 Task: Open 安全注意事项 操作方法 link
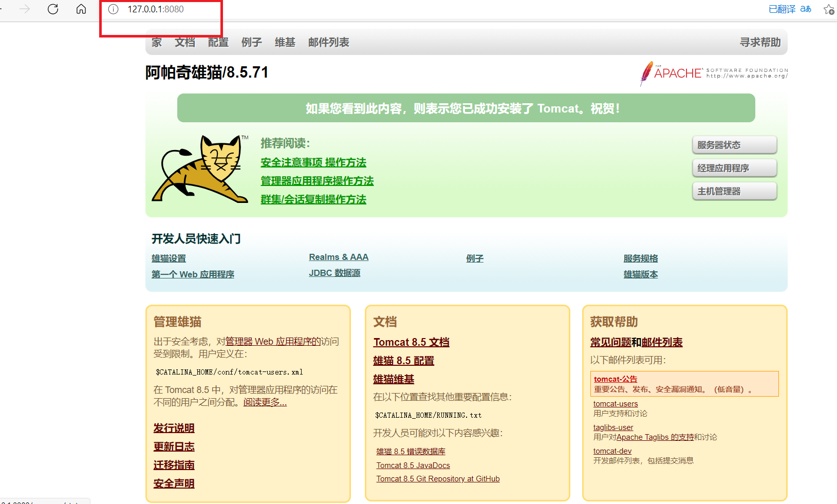313,162
